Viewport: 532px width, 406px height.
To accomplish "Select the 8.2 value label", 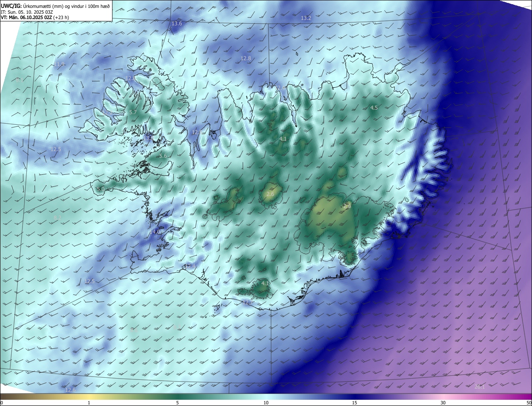I will (57, 218).
